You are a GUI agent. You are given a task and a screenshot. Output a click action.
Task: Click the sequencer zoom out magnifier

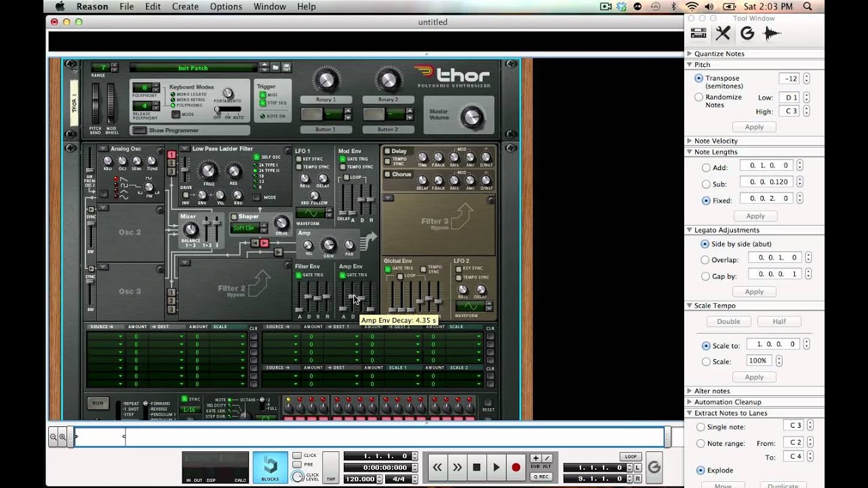(x=54, y=437)
